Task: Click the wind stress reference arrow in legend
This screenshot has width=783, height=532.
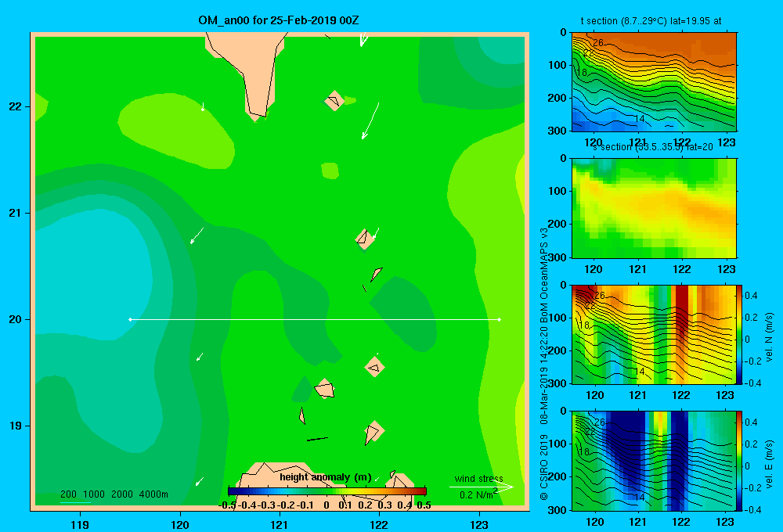Action: (x=481, y=487)
